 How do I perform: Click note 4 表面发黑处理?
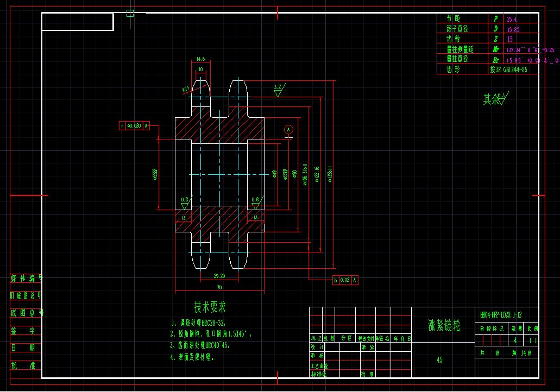pos(192,357)
